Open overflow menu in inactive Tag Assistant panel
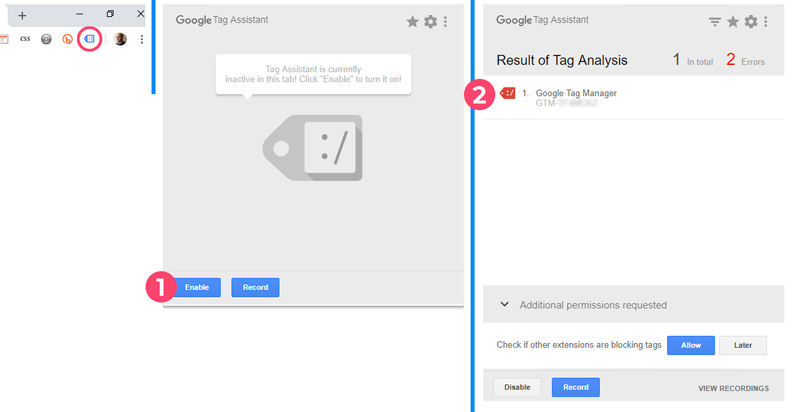 [x=445, y=21]
